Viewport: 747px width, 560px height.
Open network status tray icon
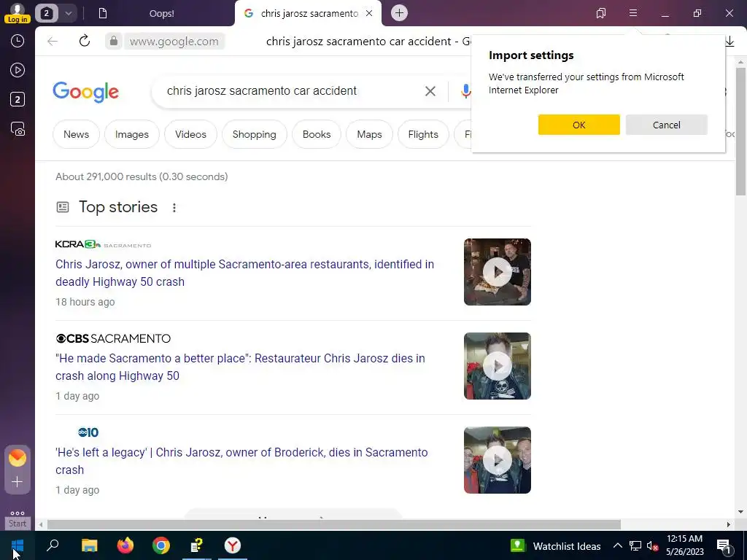635,545
